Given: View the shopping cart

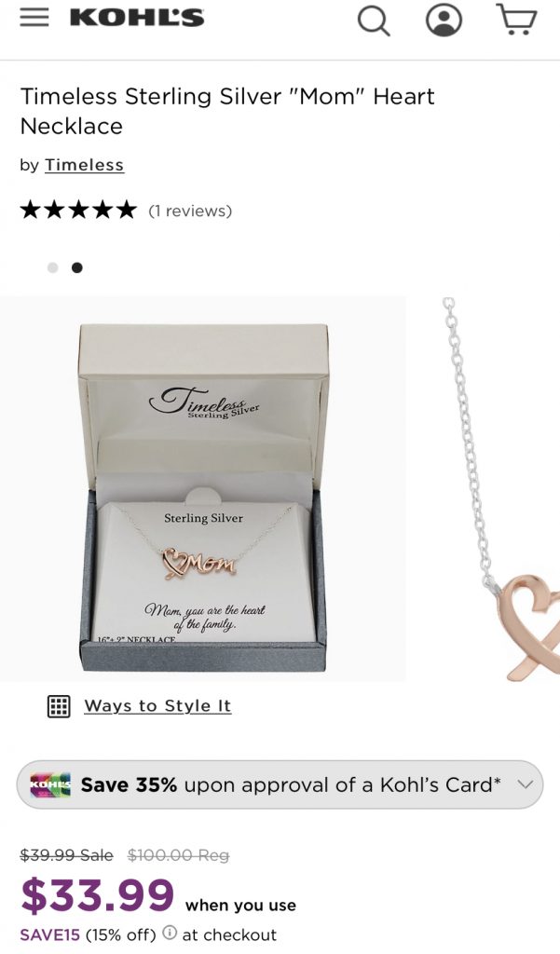Looking at the screenshot, I should click(517, 19).
